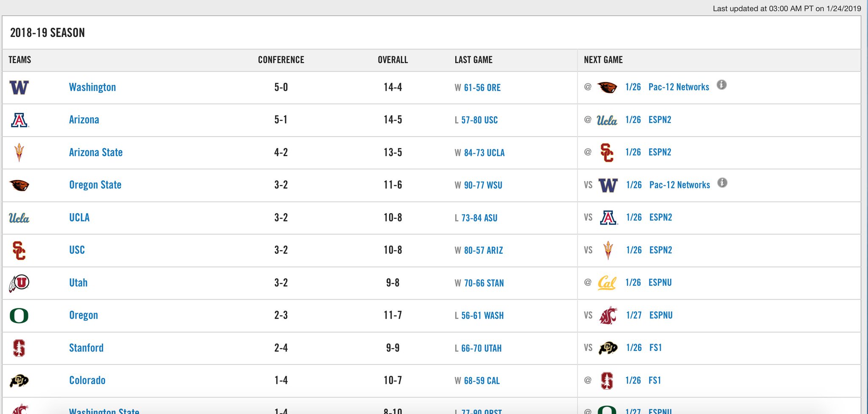This screenshot has height=414, width=868.
Task: Click the Last updated timestamp text
Action: point(787,8)
